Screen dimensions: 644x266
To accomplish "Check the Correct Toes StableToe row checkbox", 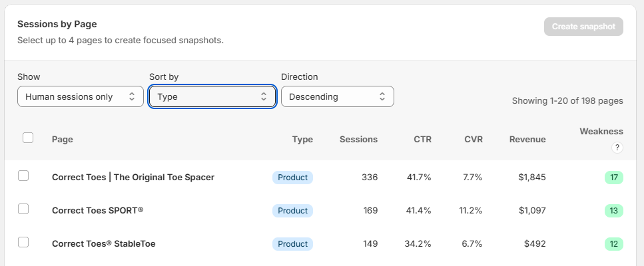I will click(x=23, y=242).
